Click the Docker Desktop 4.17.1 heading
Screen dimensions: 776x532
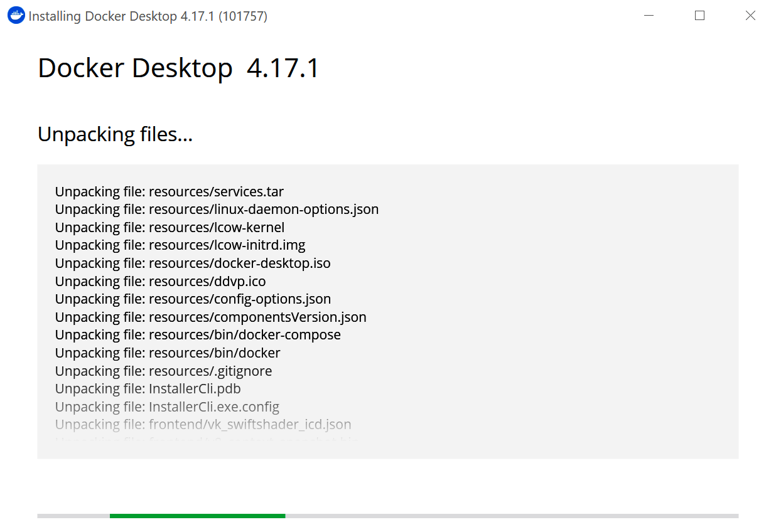click(178, 68)
